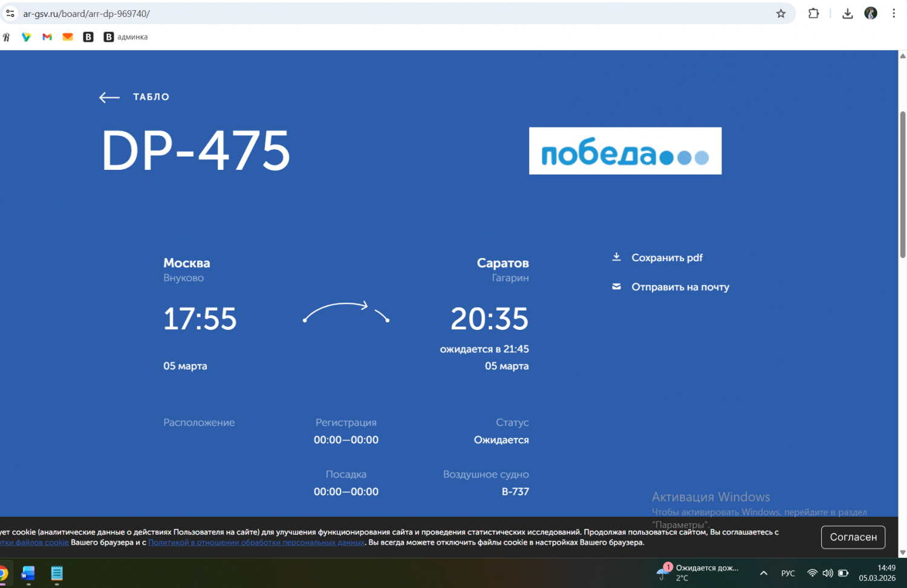Bookmark this page with the star icon

(x=781, y=13)
